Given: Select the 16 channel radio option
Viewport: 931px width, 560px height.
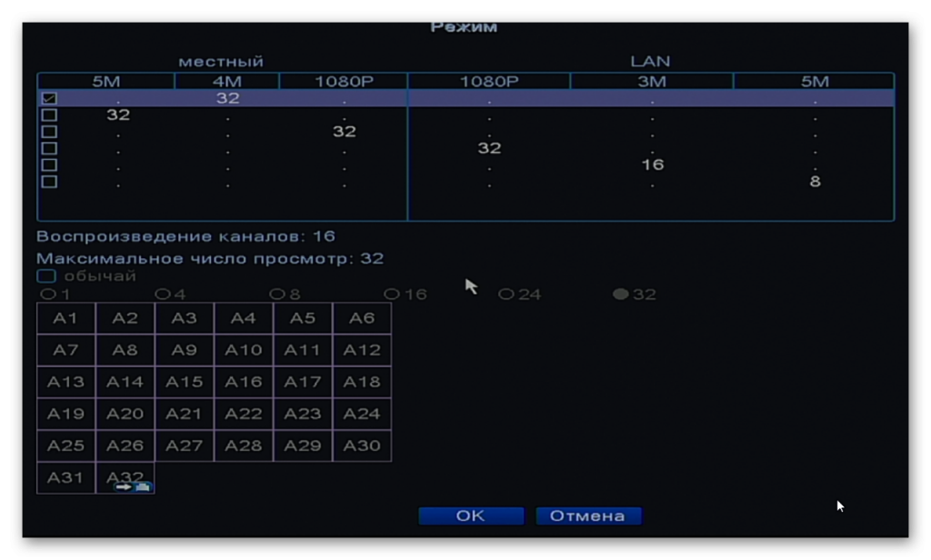Looking at the screenshot, I should pos(391,294).
